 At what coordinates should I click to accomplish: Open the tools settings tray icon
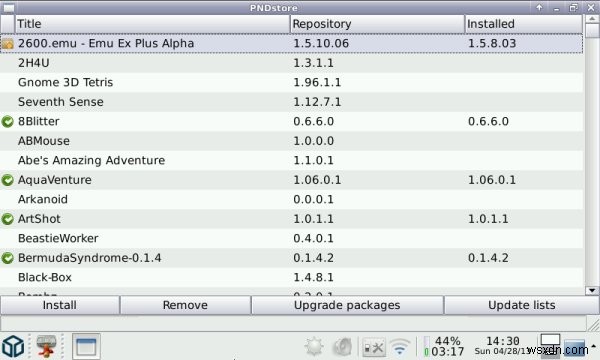pyautogui.click(x=373, y=347)
